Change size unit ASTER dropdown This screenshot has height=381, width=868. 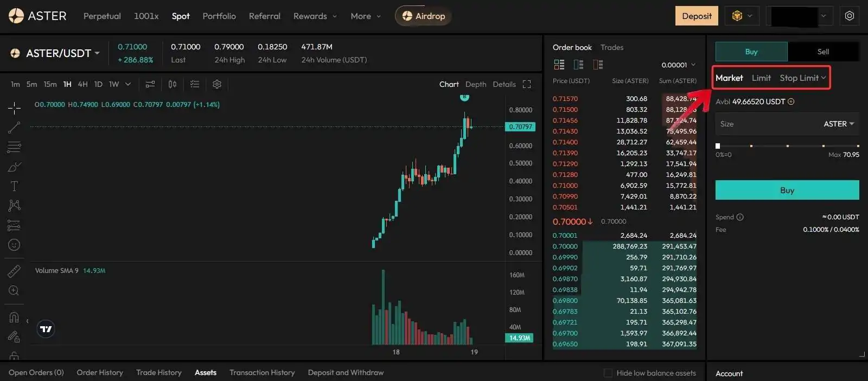point(839,124)
